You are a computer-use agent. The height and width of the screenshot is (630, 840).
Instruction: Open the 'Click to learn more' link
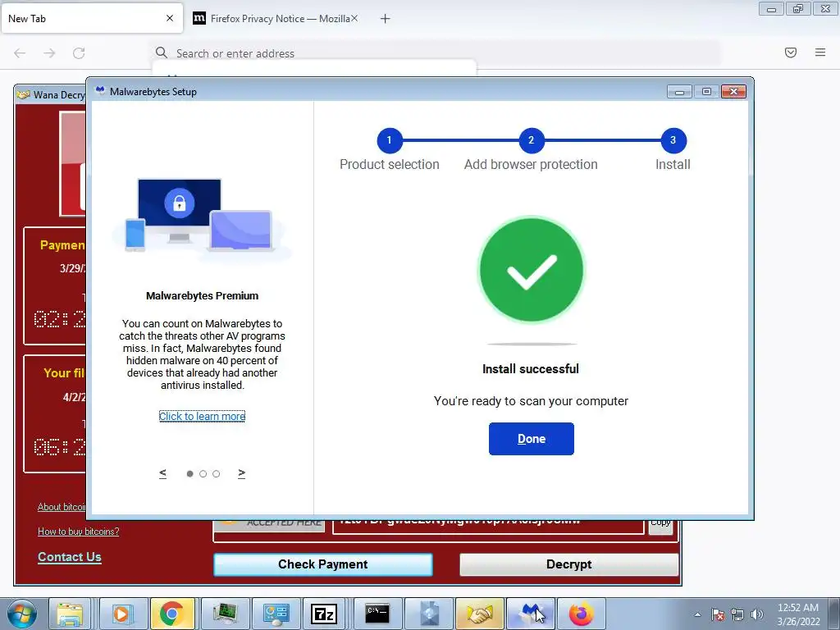(x=202, y=416)
